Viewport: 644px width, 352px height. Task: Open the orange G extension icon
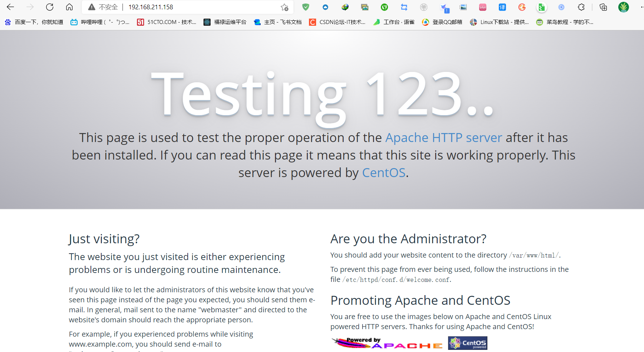click(x=522, y=7)
